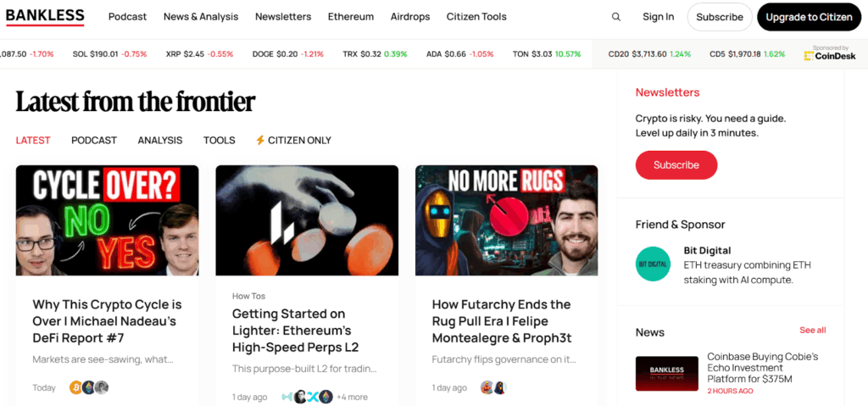Open the Airdrops menu item
The image size is (868, 406).
point(410,17)
